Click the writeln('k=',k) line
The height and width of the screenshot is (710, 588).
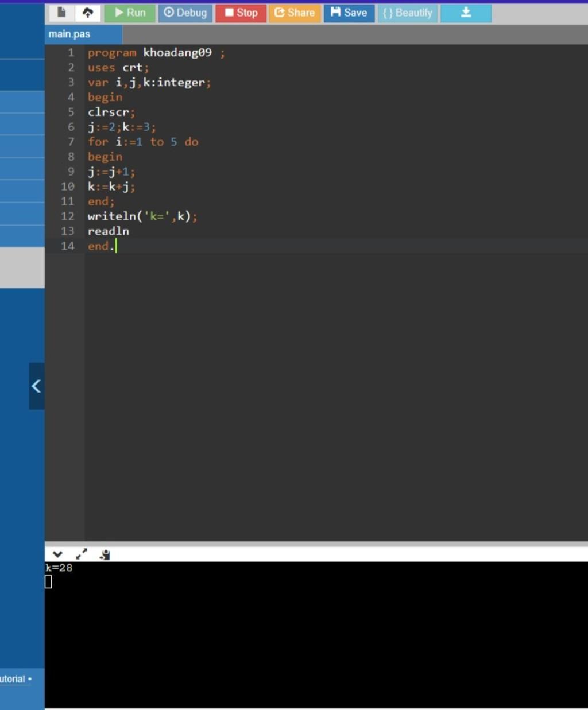click(x=142, y=216)
